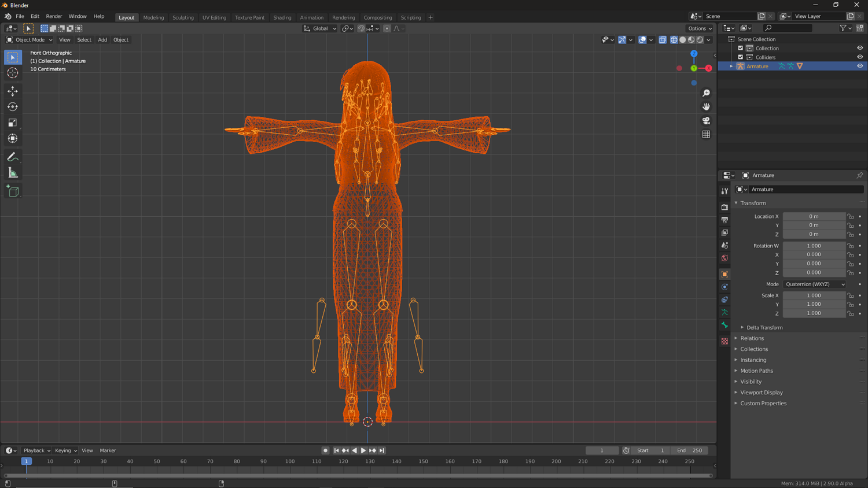
Task: Select the Scale tool
Action: click(x=13, y=123)
